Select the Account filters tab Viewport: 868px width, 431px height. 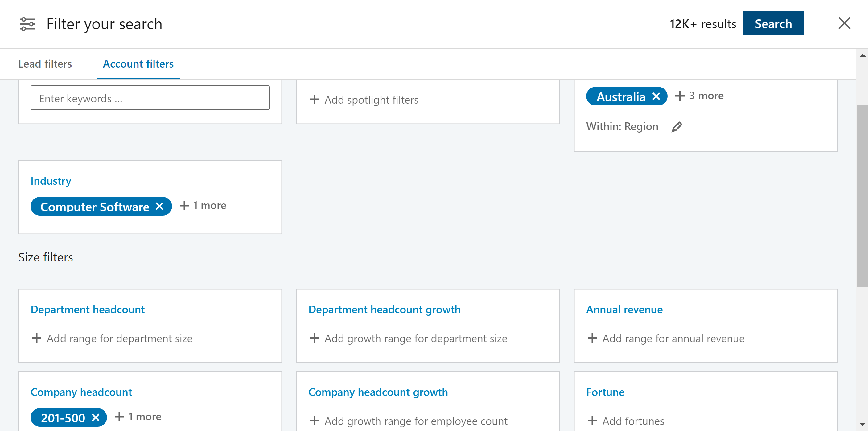(138, 64)
